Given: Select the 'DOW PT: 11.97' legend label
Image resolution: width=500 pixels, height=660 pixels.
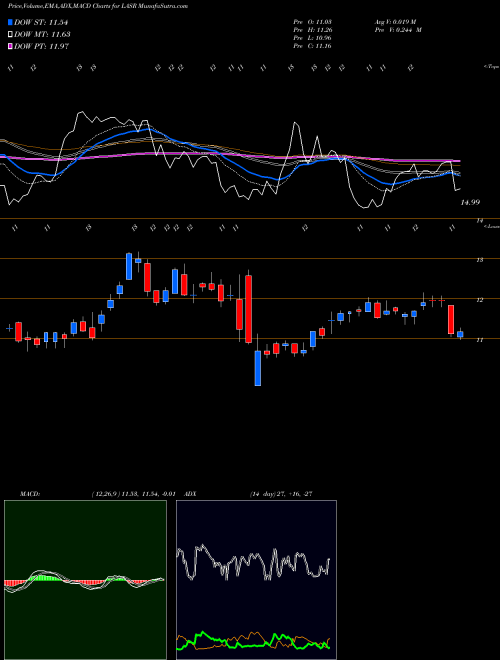Looking at the screenshot, I should pyautogui.click(x=41, y=46).
